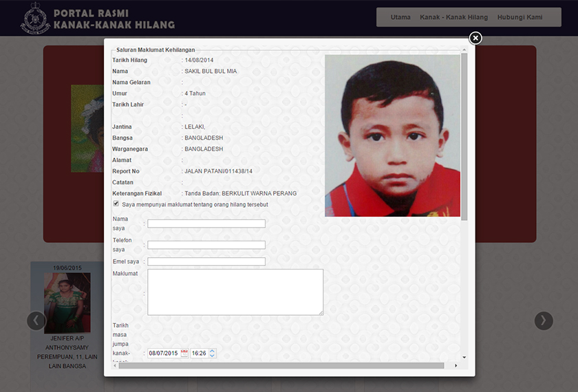Click the horizontal scrollbar right arrow
The width and height of the screenshot is (578, 392).
[456, 365]
